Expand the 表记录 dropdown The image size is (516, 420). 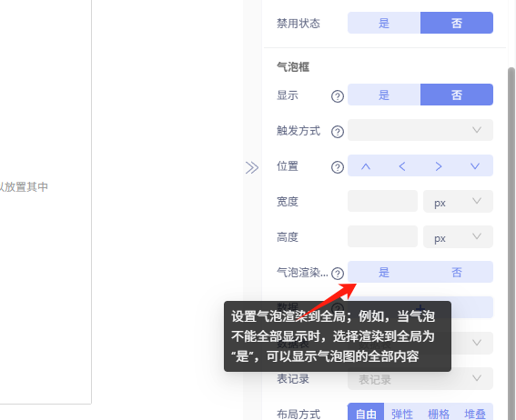[420, 378]
